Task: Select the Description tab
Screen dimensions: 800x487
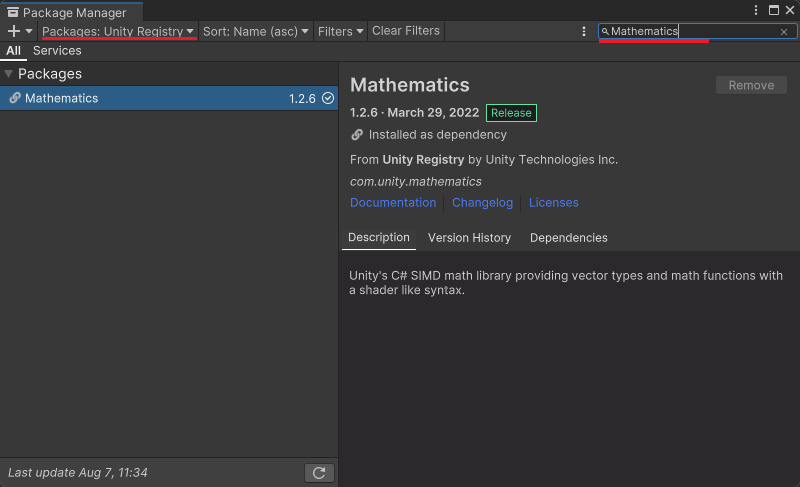Action: (379, 238)
